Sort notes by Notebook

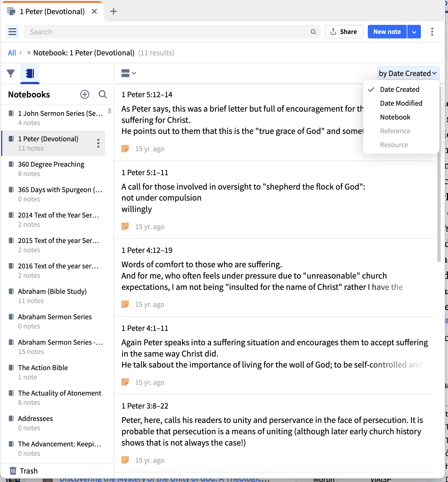395,117
